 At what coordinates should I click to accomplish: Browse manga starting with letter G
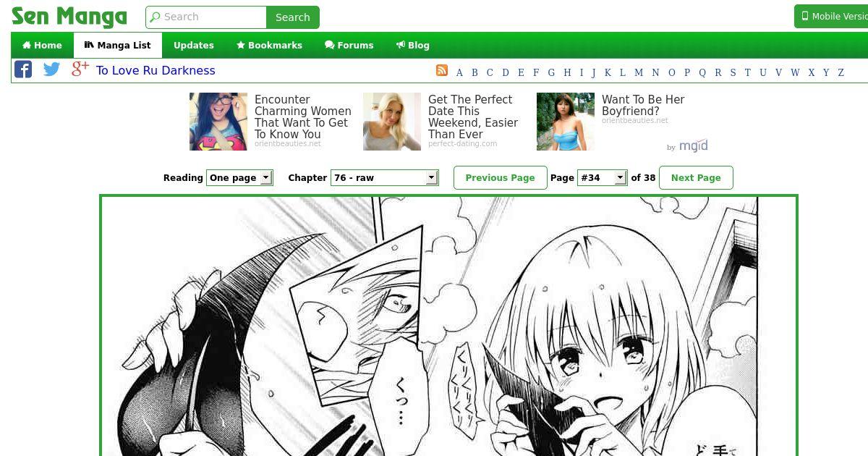tap(551, 72)
